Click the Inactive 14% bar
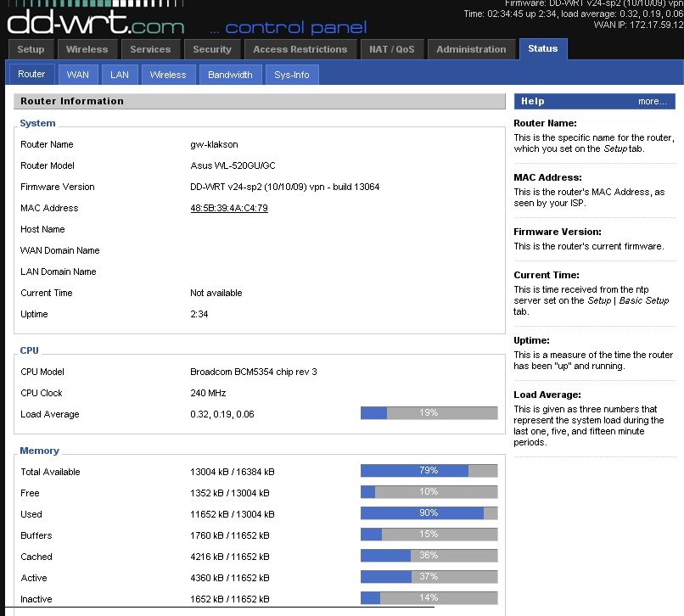The width and height of the screenshot is (684, 616). coord(429,597)
